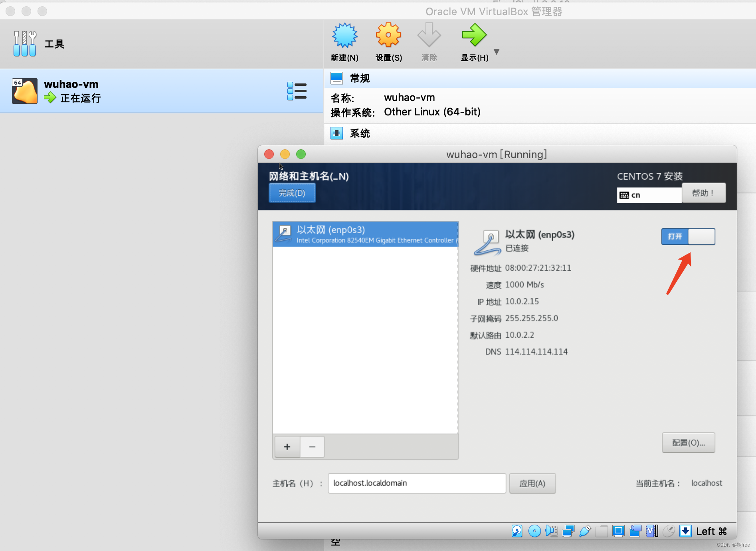The width and height of the screenshot is (756, 551).
Task: Toggle the 以太网 enp0s3 打开 switch
Action: pos(688,236)
